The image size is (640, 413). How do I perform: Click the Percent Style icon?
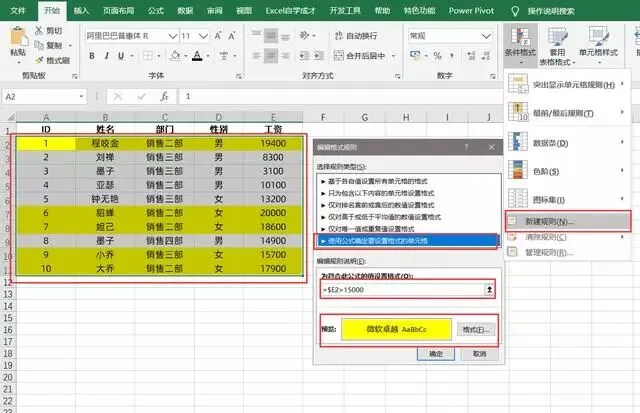tap(438, 56)
